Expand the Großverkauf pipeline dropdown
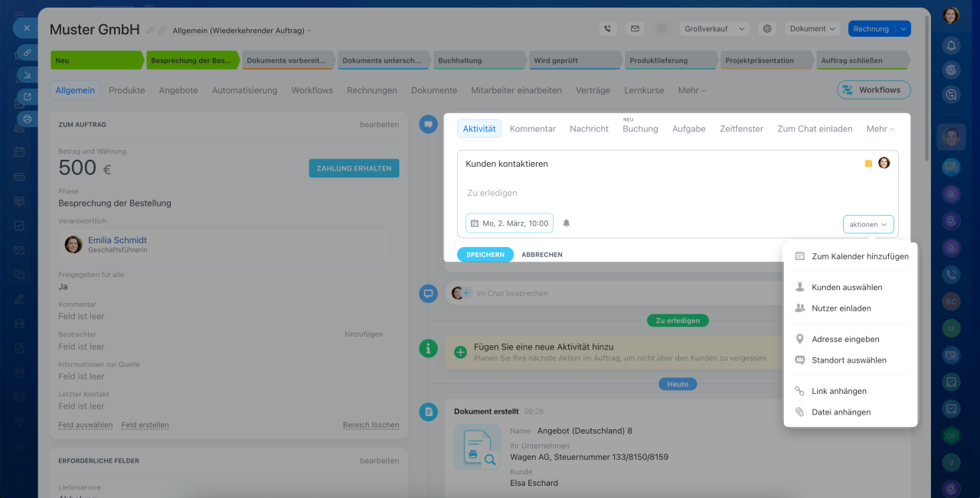Viewport: 980px width, 498px height. pyautogui.click(x=715, y=29)
